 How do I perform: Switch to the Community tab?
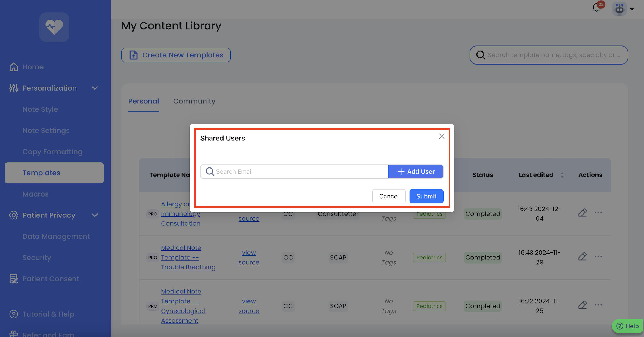194,101
